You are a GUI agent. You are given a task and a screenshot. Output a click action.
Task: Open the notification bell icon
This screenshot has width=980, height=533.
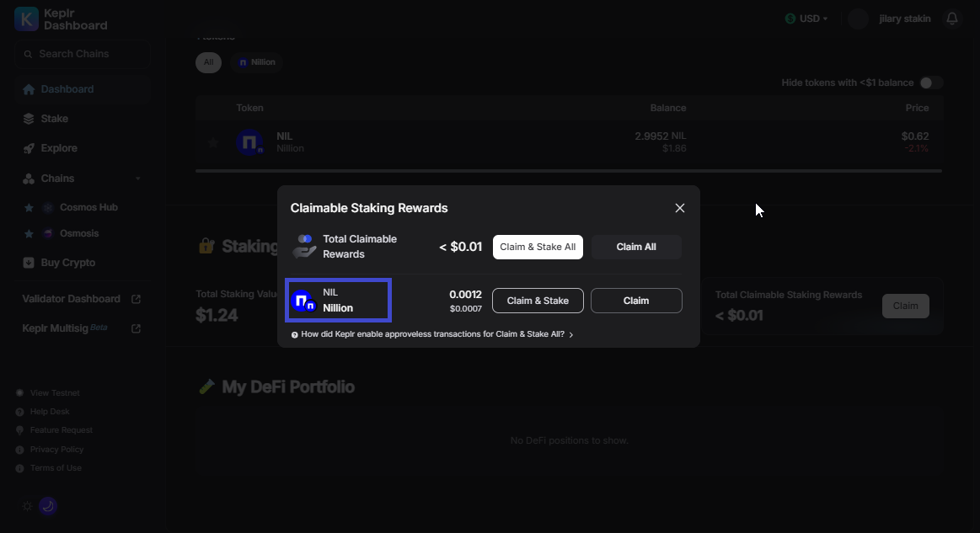click(952, 18)
